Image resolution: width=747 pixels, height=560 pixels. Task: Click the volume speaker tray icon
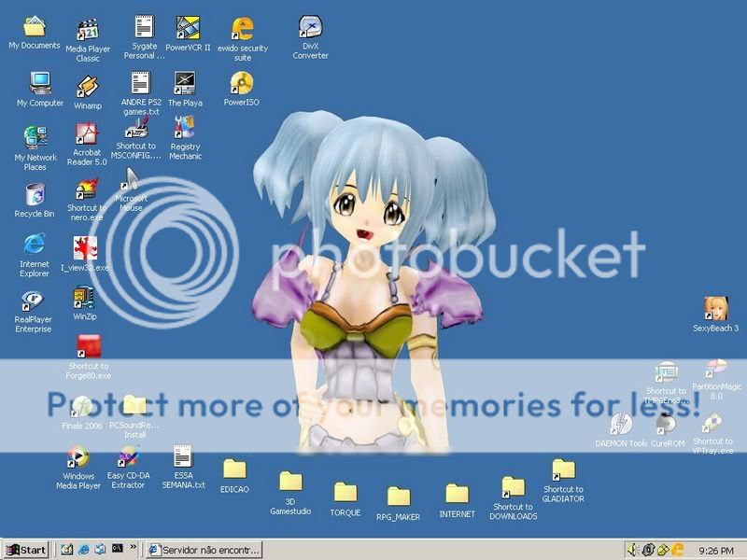point(633,550)
